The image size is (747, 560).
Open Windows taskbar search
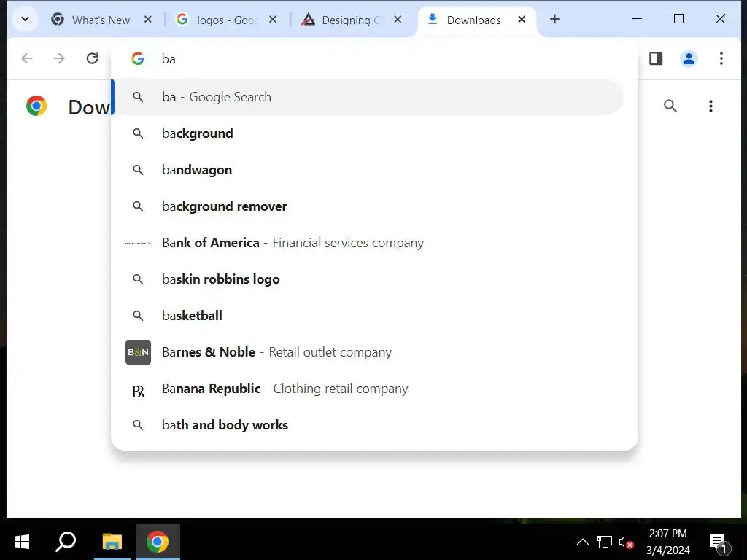[x=66, y=542]
